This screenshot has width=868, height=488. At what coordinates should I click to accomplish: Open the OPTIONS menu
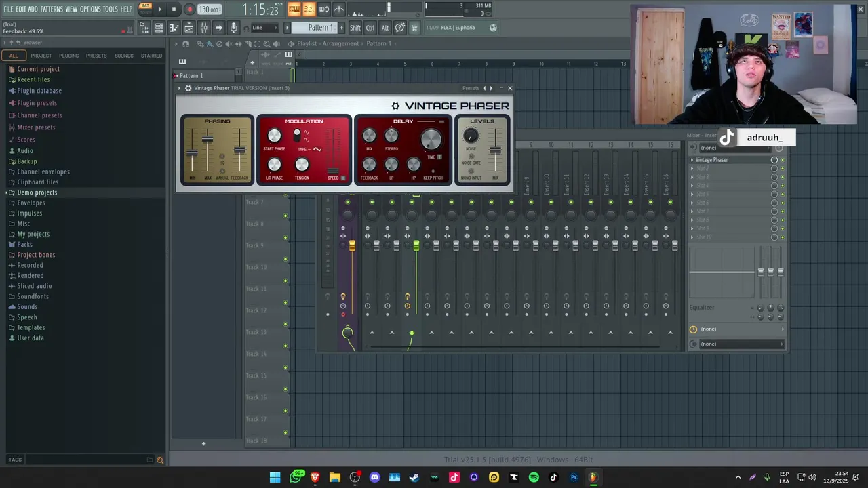point(90,9)
